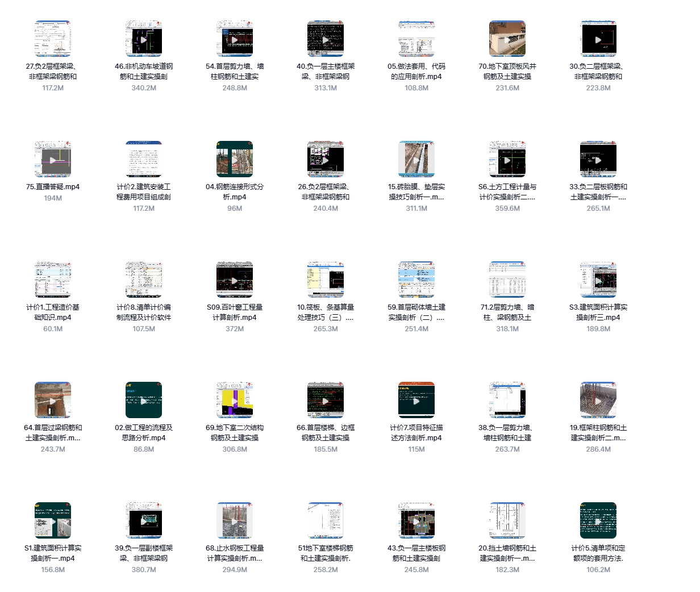Select file name 20.挡土墙钢筋和土建实操剖析一
This screenshot has height=592, width=700.
(507, 553)
